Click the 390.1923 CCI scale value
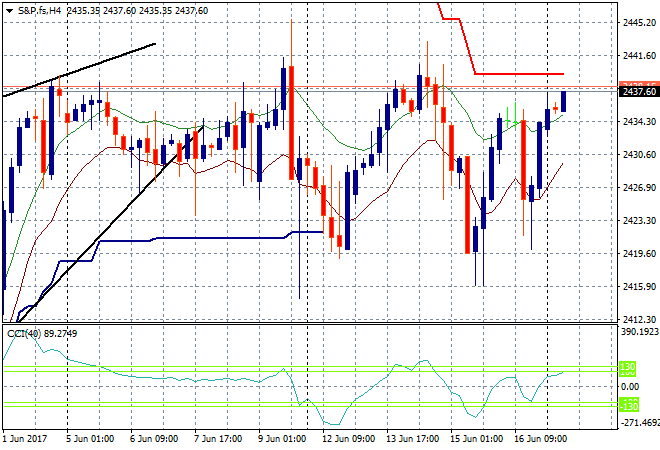Viewport: 660px width, 450px height. pos(640,332)
